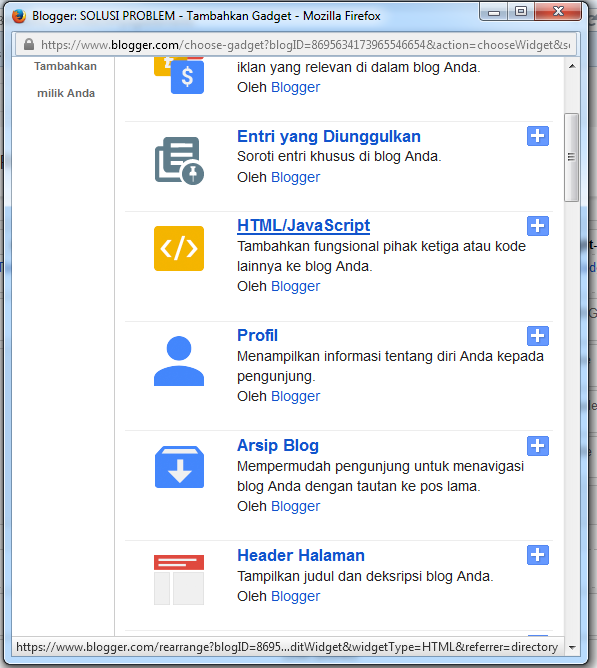The image size is (597, 668).
Task: Click text 'iklan yang relevan di dalam blog Anda.'
Action: point(359,67)
